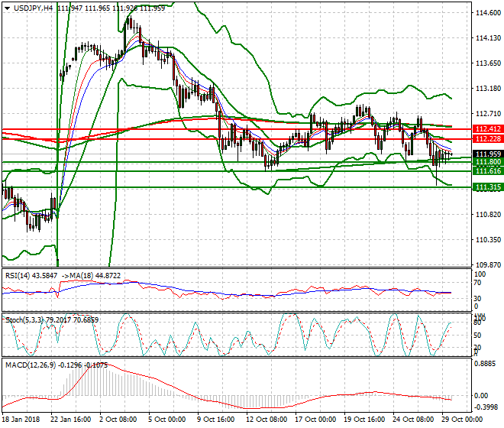
Task: Click the 110.350 price scale value
Action: (488, 239)
